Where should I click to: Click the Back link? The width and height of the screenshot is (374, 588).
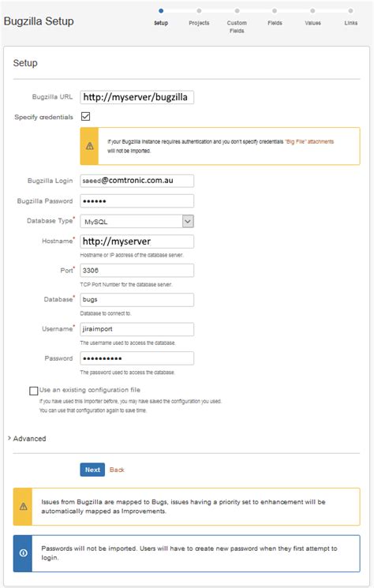coord(117,470)
